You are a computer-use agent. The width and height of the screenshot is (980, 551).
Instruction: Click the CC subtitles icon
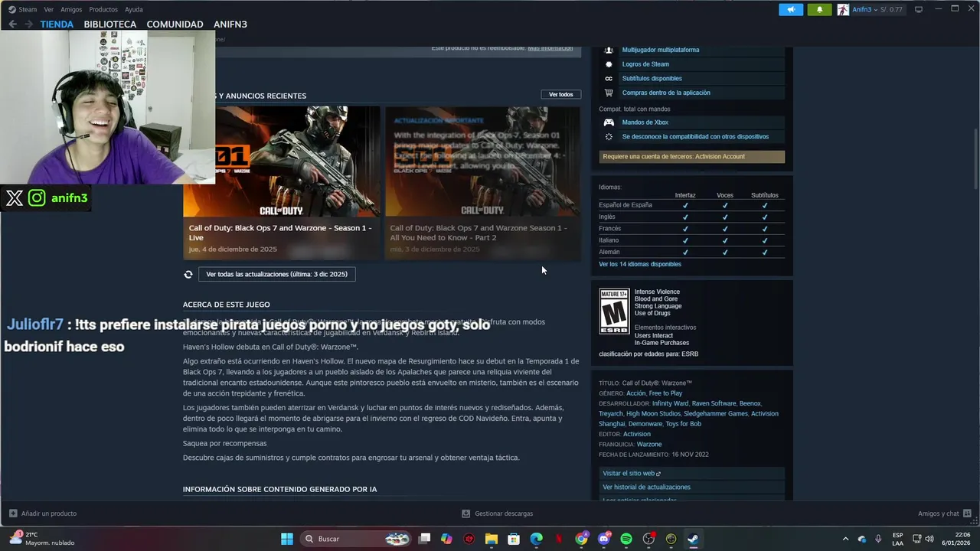tap(609, 78)
